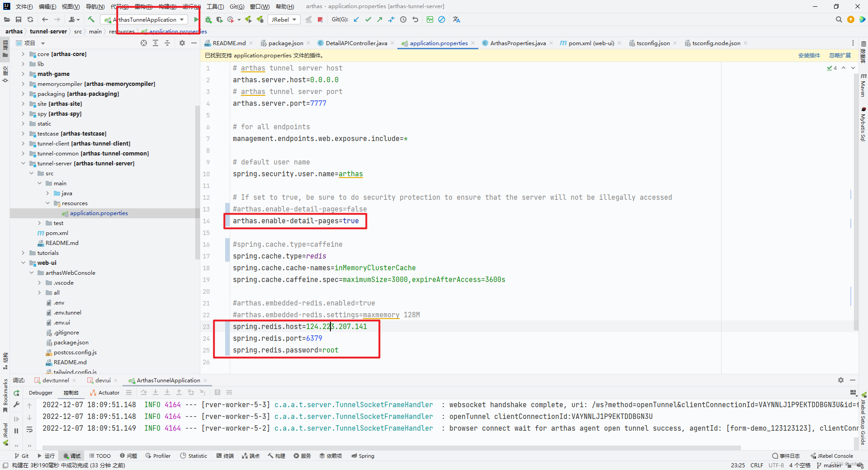Screen dimensions: 868x470
Task: Open the Git(G) menu in the menu bar
Action: (236, 6)
